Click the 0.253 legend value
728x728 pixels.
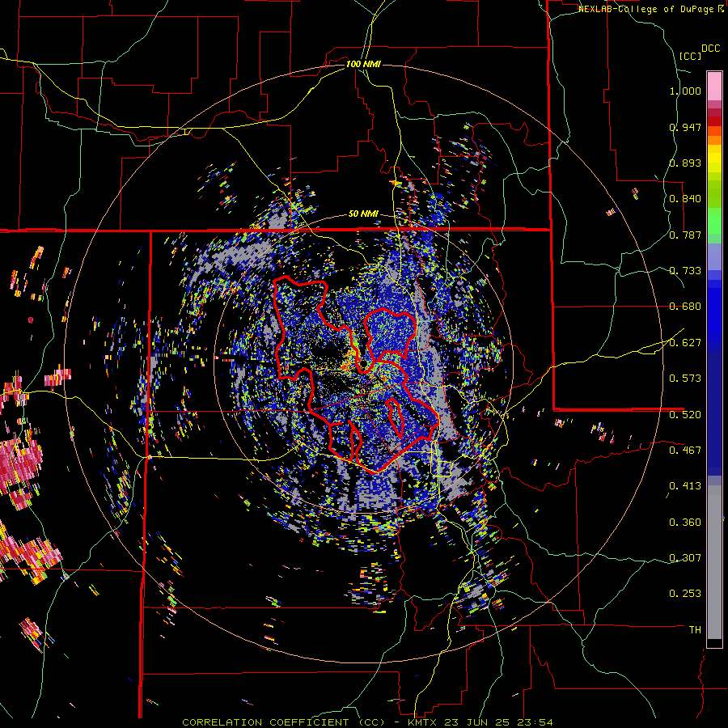685,594
